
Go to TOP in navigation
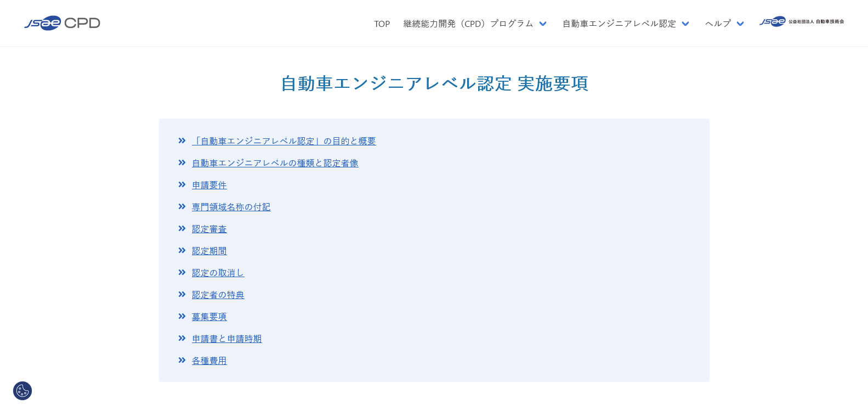[x=382, y=24]
